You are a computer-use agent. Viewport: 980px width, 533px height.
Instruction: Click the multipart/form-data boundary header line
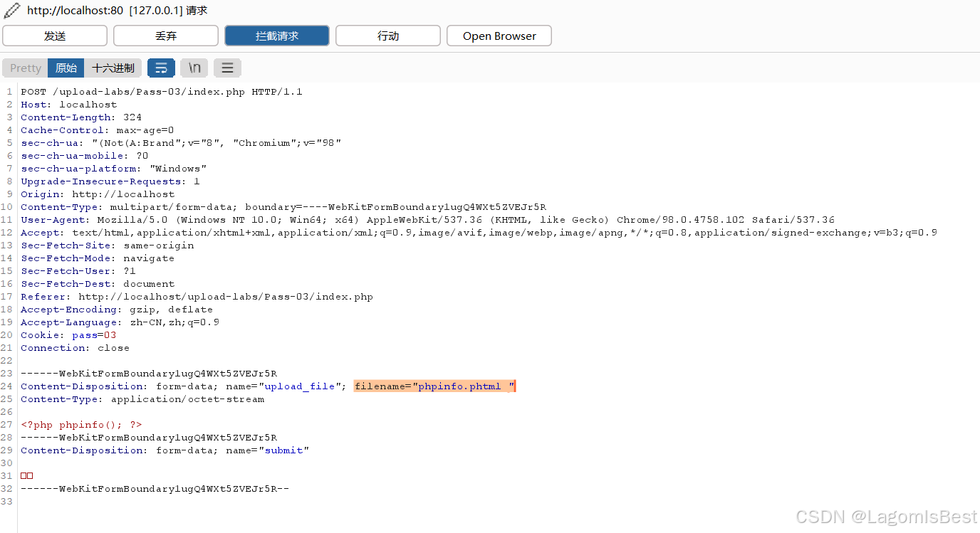tap(283, 207)
